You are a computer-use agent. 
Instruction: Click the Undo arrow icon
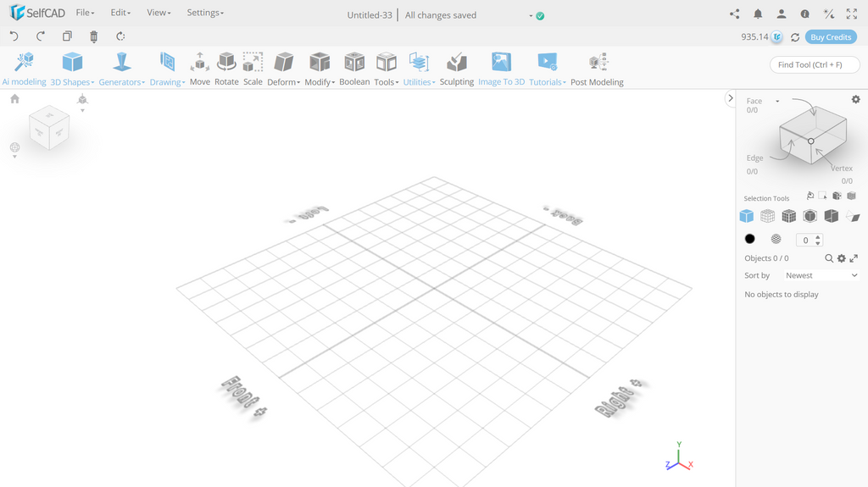tap(14, 36)
